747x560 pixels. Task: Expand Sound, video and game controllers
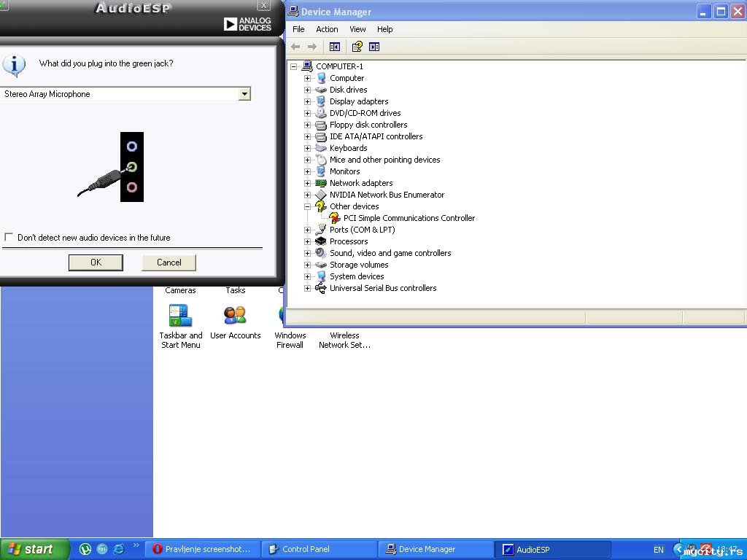click(x=307, y=253)
